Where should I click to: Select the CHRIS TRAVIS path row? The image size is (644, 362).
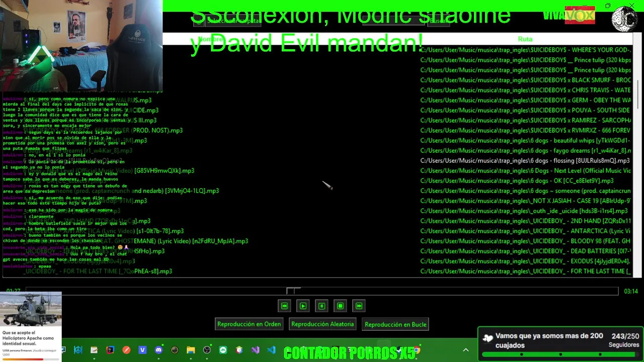click(x=525, y=90)
